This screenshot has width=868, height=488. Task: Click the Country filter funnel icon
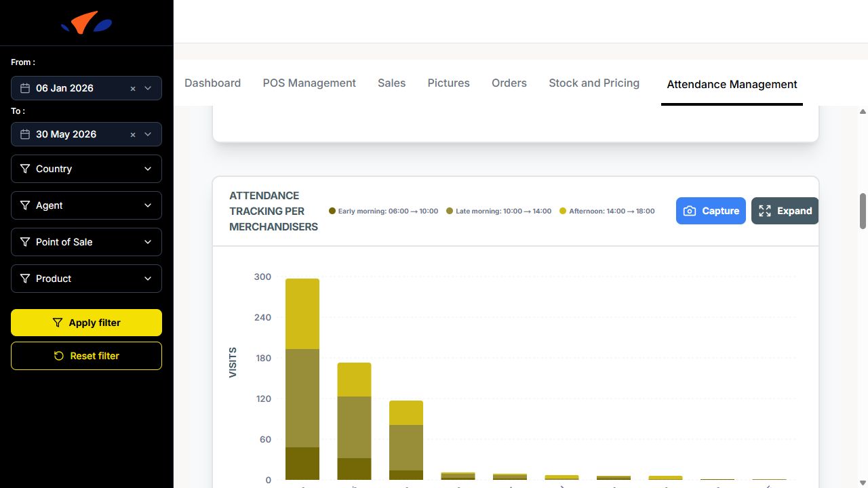pyautogui.click(x=25, y=169)
